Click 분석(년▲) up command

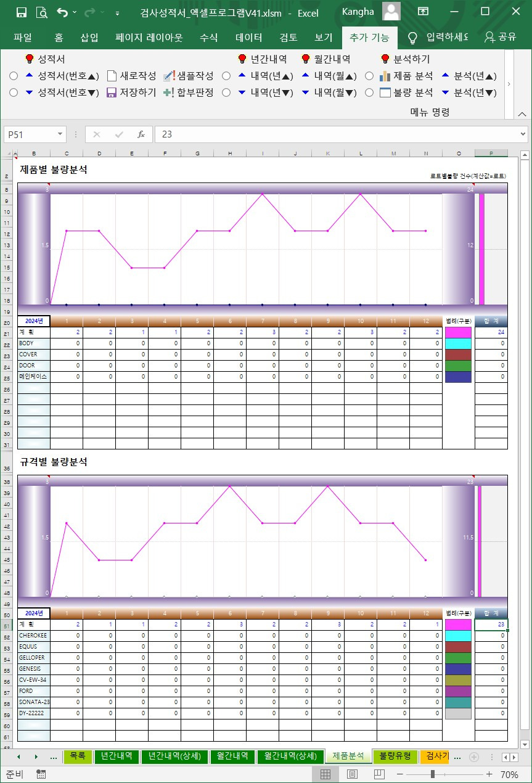click(x=469, y=76)
